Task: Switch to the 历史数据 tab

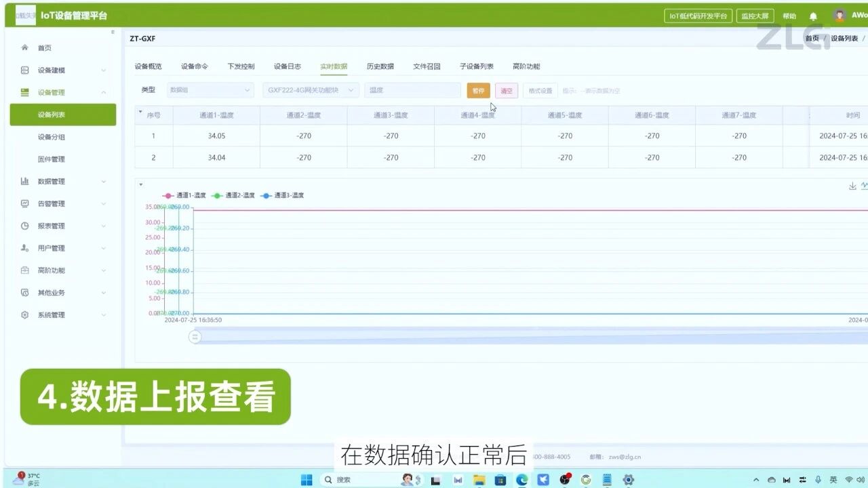Action: coord(380,66)
